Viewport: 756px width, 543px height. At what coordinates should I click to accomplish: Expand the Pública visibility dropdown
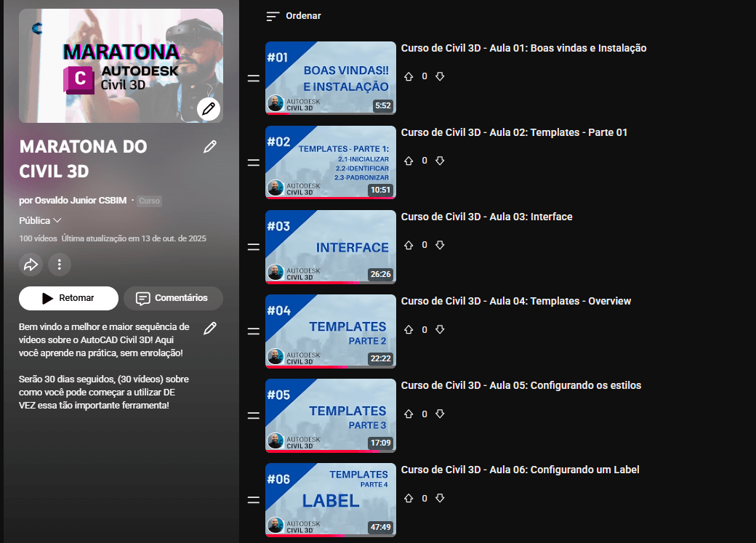40,220
